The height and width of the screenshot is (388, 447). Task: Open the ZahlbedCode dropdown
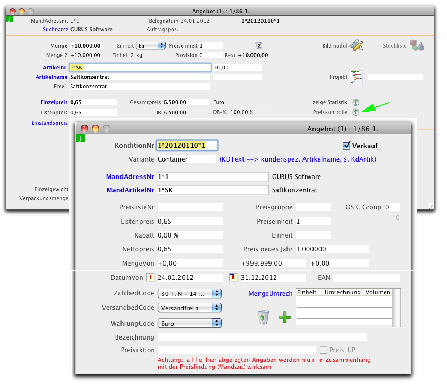(x=190, y=294)
